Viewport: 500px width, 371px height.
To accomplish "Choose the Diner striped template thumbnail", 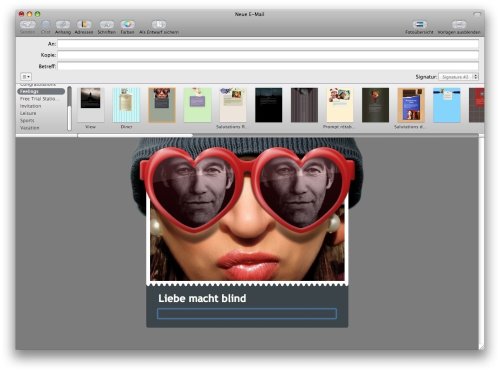I will [x=126, y=105].
